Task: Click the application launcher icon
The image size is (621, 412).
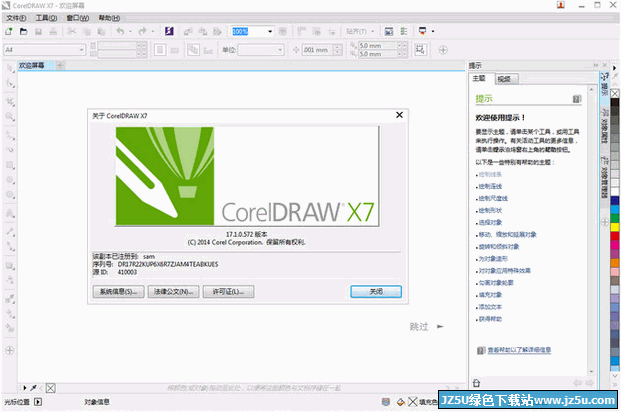Action: [x=423, y=31]
